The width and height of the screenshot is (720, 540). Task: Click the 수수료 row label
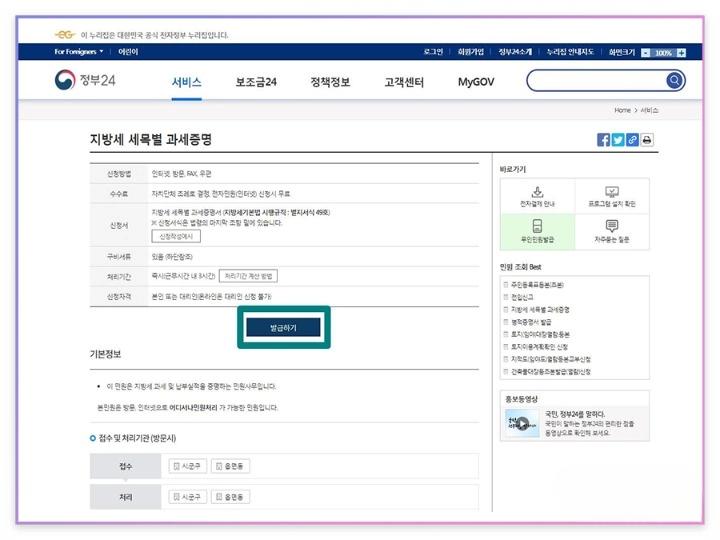click(x=119, y=194)
